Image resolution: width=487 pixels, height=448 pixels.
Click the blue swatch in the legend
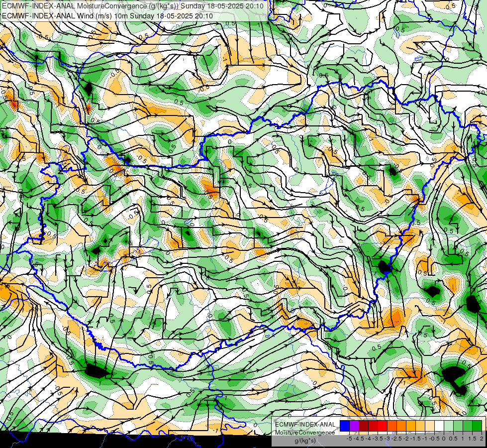345,426
